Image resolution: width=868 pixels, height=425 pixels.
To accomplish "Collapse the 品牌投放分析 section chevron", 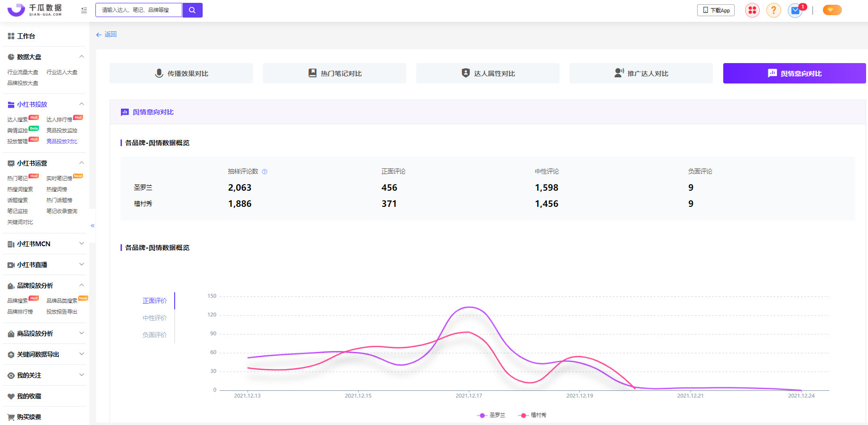I will coord(82,285).
